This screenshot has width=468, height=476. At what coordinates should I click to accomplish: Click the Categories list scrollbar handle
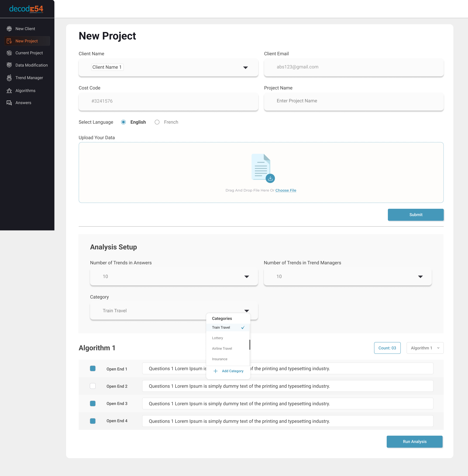pos(250,345)
